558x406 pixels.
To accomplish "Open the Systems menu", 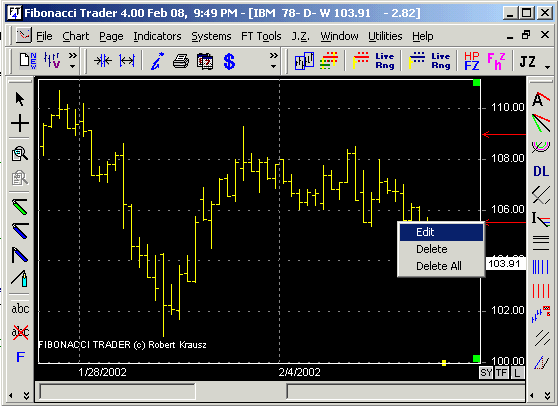I will click(x=211, y=36).
